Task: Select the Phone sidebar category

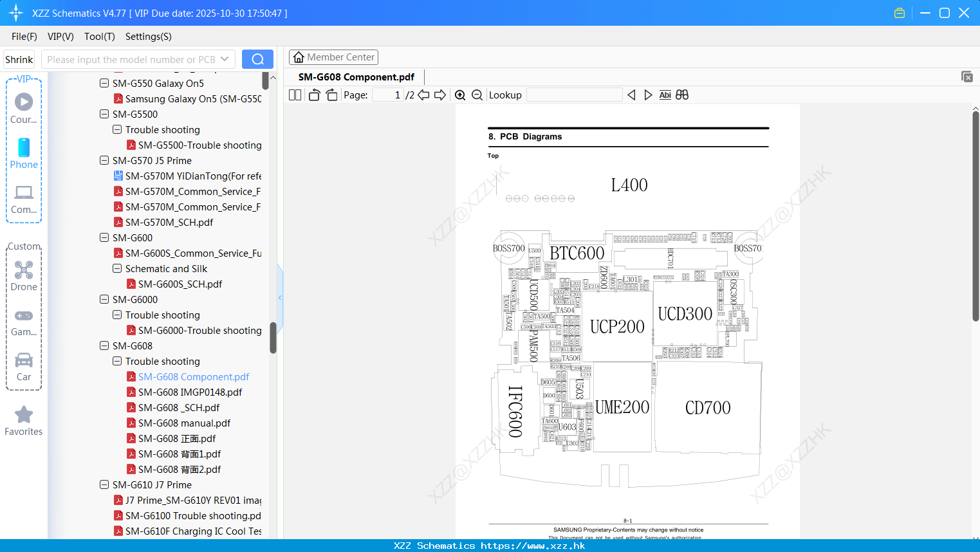Action: pyautogui.click(x=24, y=154)
